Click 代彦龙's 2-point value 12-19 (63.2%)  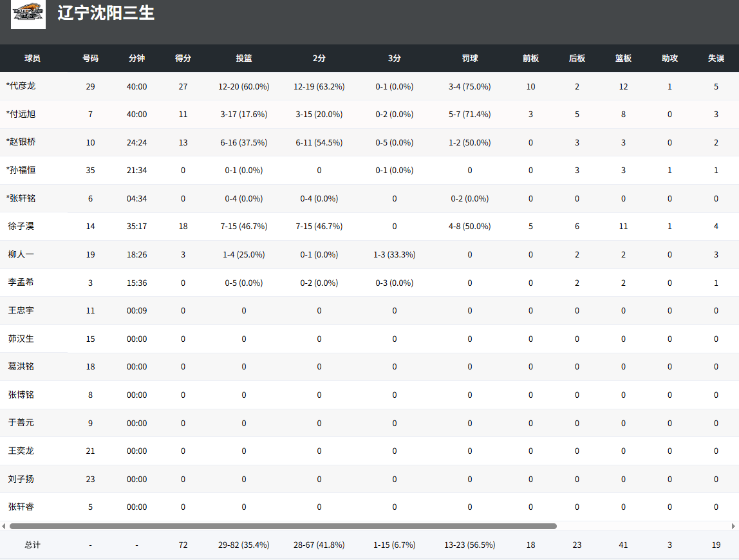pos(319,87)
